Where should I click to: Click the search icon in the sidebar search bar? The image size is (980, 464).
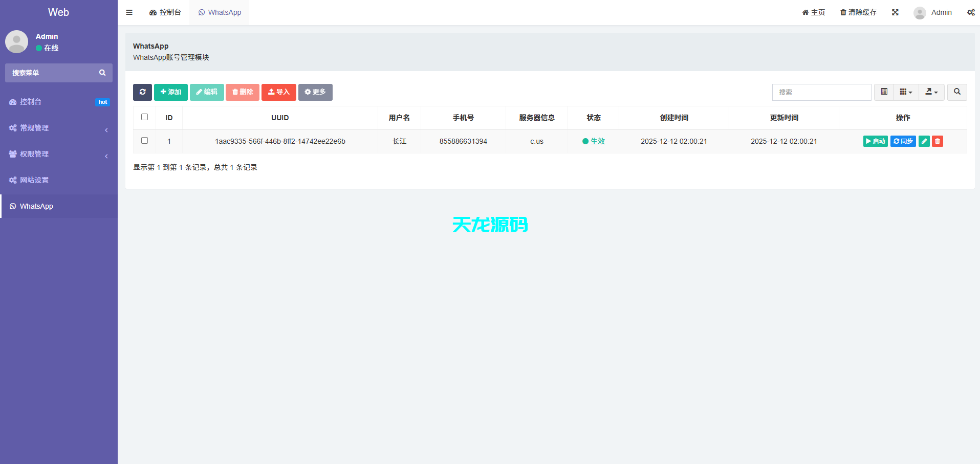click(x=102, y=73)
